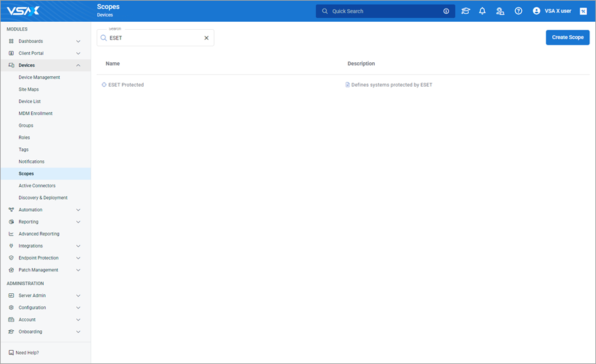Click the graduation cap academy icon
Viewport: 596px width, 364px height.
[x=466, y=11]
